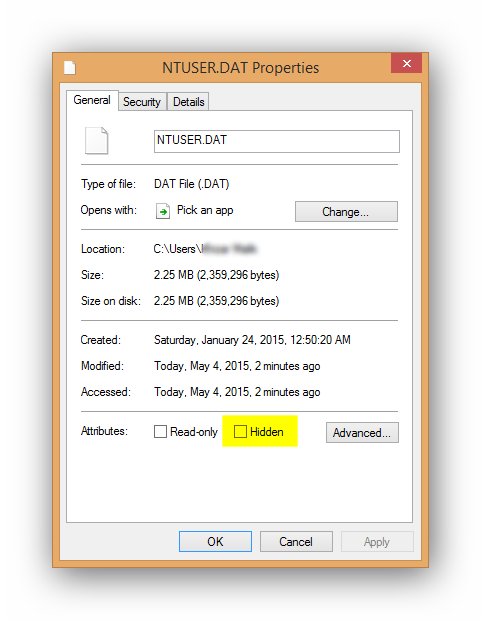Screen dimensions: 481x620
Task: Click the Change... button
Action: click(x=346, y=212)
